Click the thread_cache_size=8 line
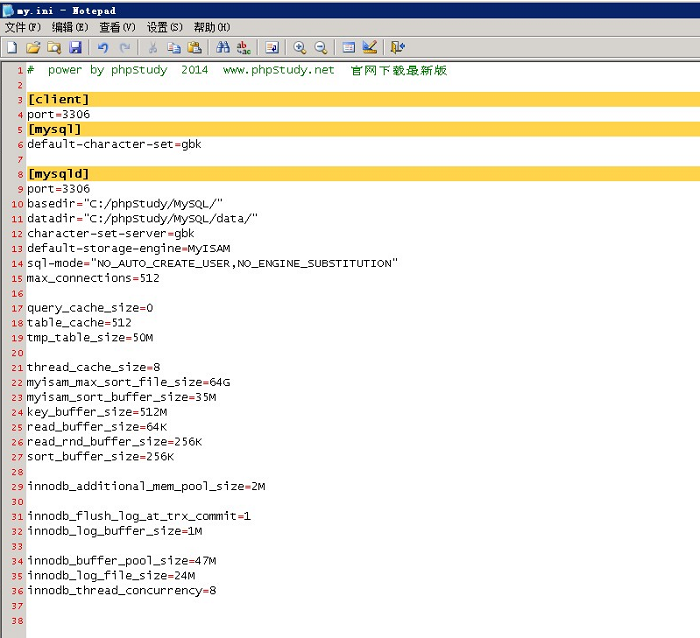 (93, 367)
